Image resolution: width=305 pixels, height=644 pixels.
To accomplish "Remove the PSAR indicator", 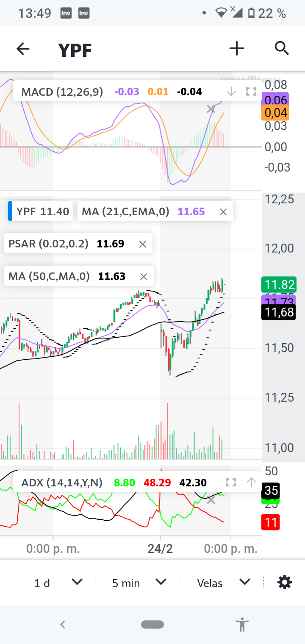I will 143,244.
